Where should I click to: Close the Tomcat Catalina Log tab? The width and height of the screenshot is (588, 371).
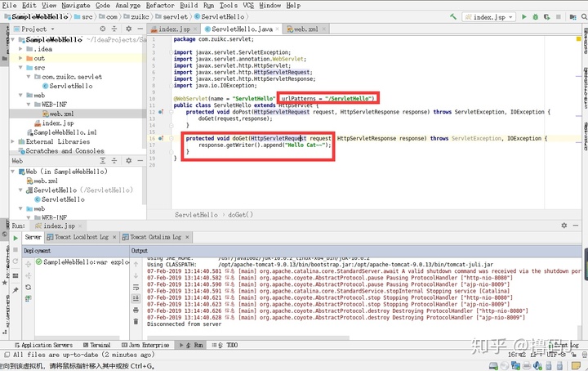point(187,237)
